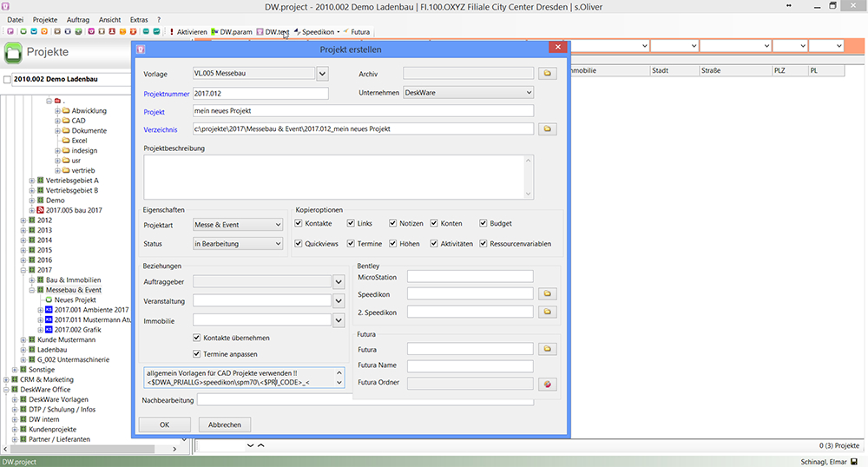This screenshot has width=868, height=467.
Task: Toggle the Höhen checkbox
Action: coord(393,243)
